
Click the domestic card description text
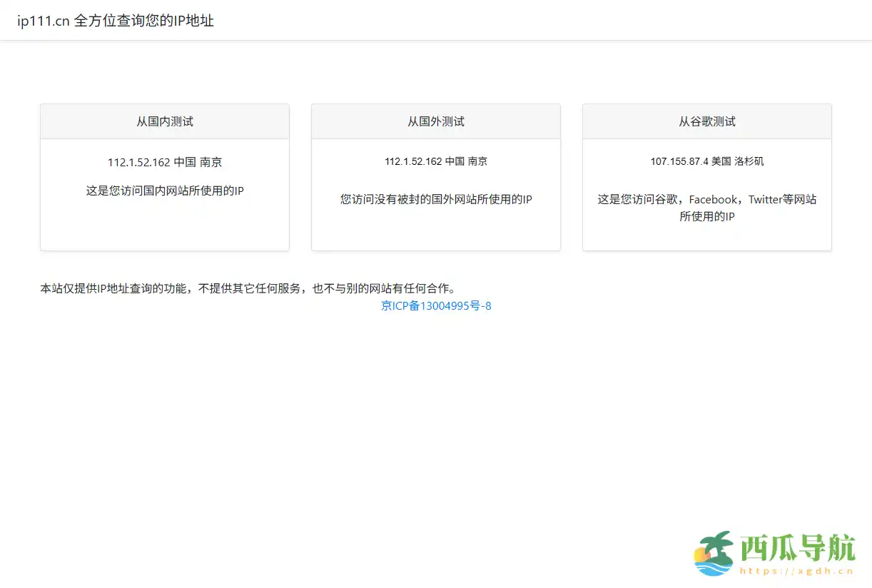pos(164,191)
